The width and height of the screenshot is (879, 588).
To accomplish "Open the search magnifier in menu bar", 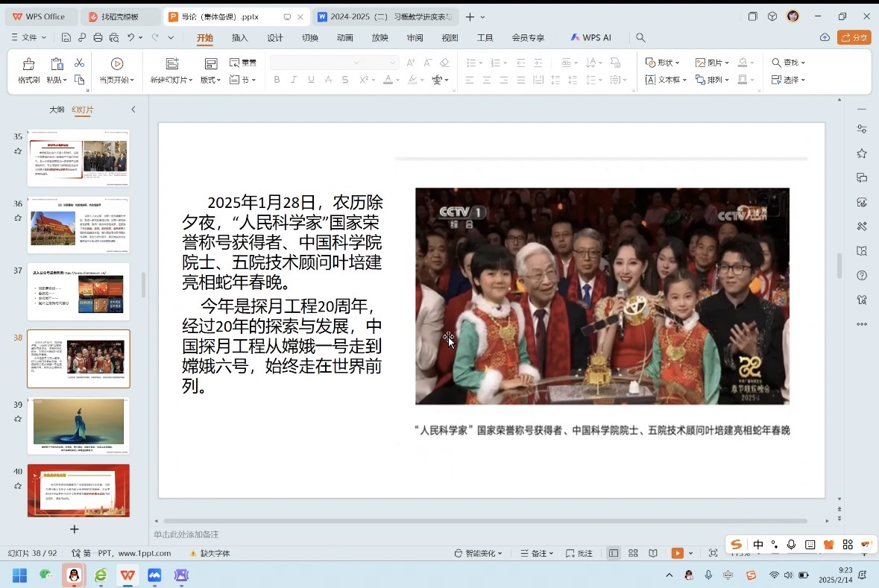I will [640, 37].
